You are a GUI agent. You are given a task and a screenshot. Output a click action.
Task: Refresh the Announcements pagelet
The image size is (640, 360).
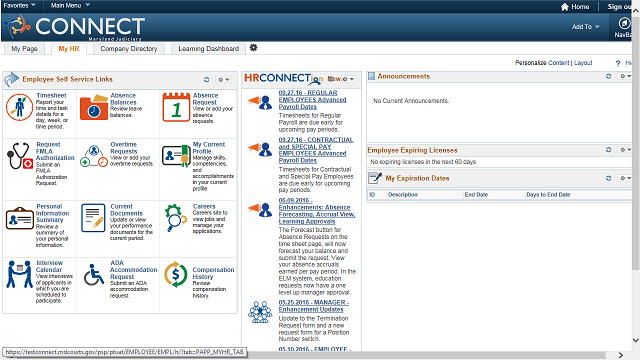point(609,76)
